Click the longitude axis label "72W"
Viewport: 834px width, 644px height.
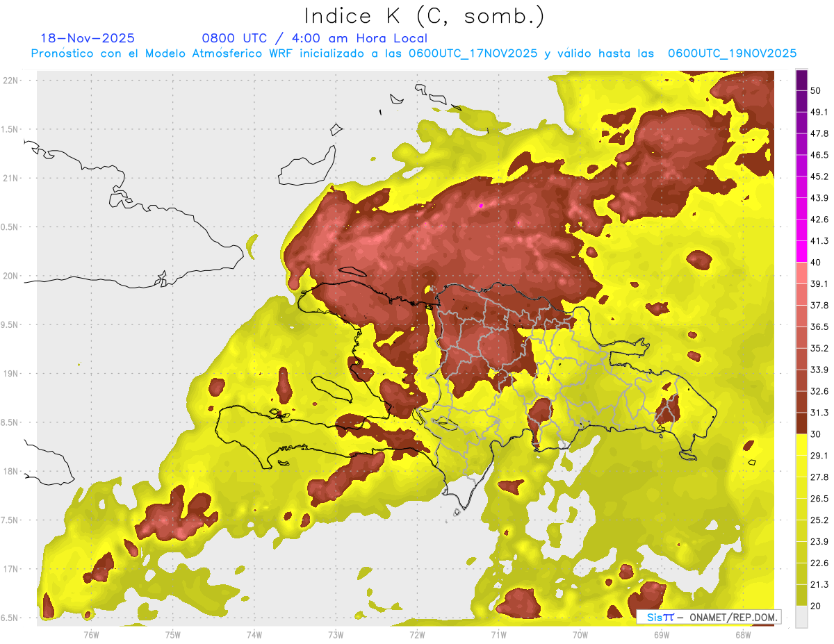point(417,635)
